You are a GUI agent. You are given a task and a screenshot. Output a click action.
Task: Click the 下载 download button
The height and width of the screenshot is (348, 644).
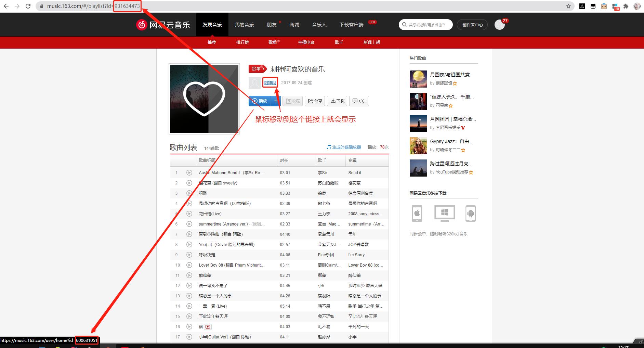click(337, 101)
